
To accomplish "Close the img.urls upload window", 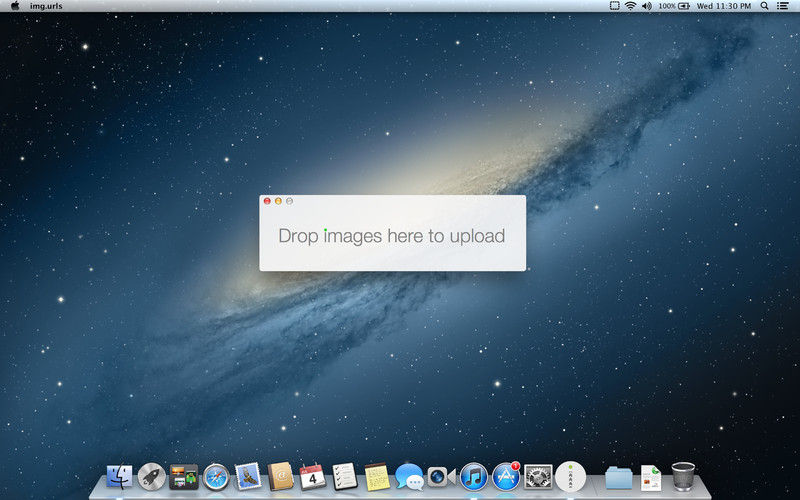I will point(267,201).
